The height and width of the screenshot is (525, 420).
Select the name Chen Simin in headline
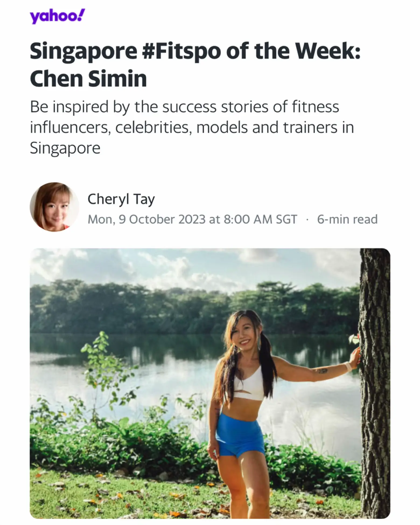pos(88,79)
